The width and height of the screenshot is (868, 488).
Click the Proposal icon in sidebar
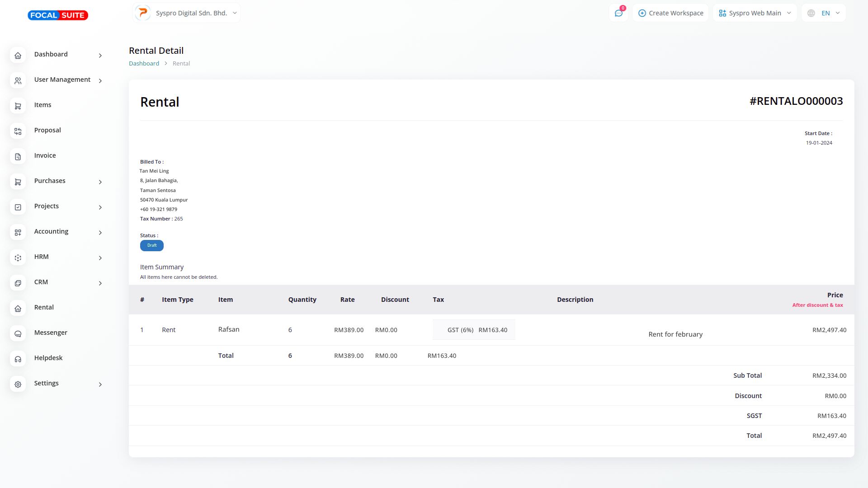18,131
